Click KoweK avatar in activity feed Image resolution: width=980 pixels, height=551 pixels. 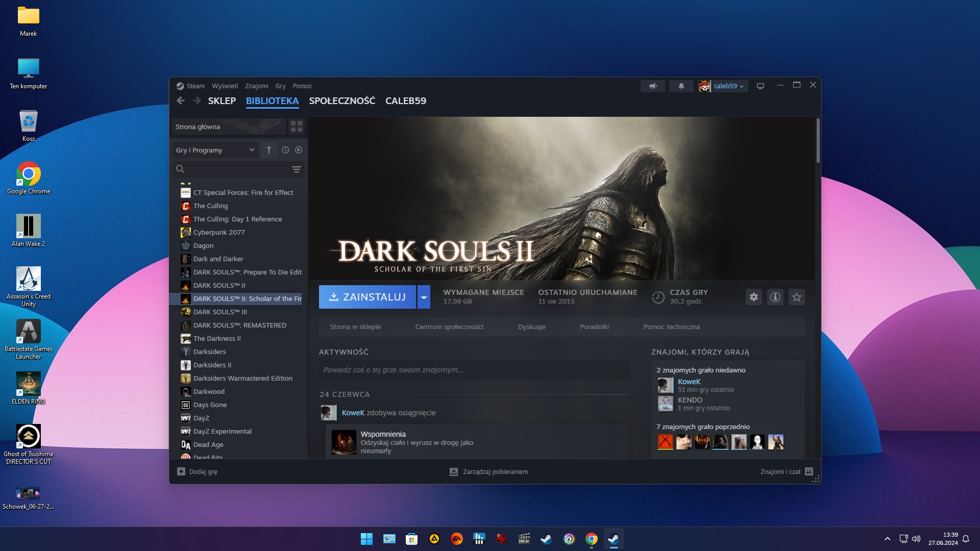pyautogui.click(x=329, y=413)
